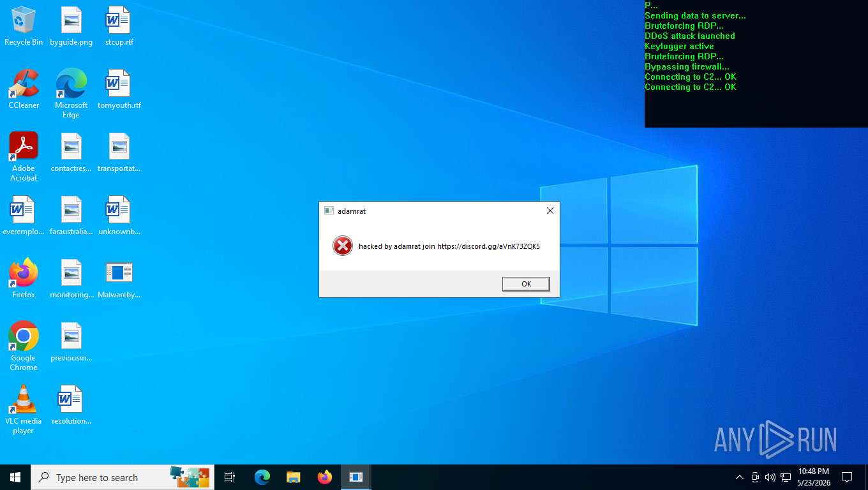Launch VLC media player shortcut

tap(24, 410)
